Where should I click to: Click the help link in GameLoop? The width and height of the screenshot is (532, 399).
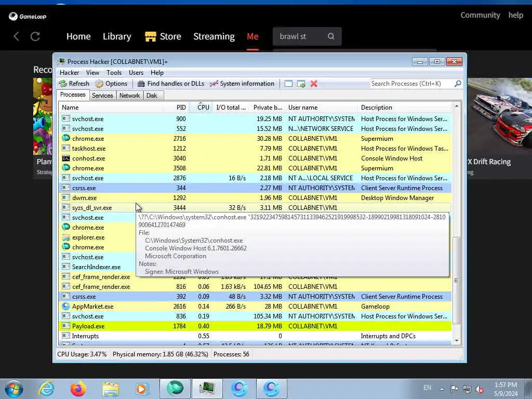pos(516,15)
